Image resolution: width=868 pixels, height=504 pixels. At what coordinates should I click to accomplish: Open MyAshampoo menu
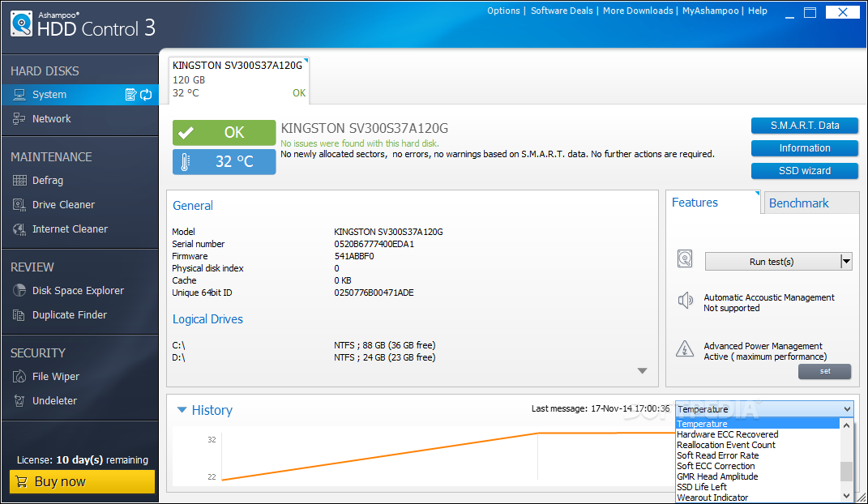pyautogui.click(x=710, y=11)
